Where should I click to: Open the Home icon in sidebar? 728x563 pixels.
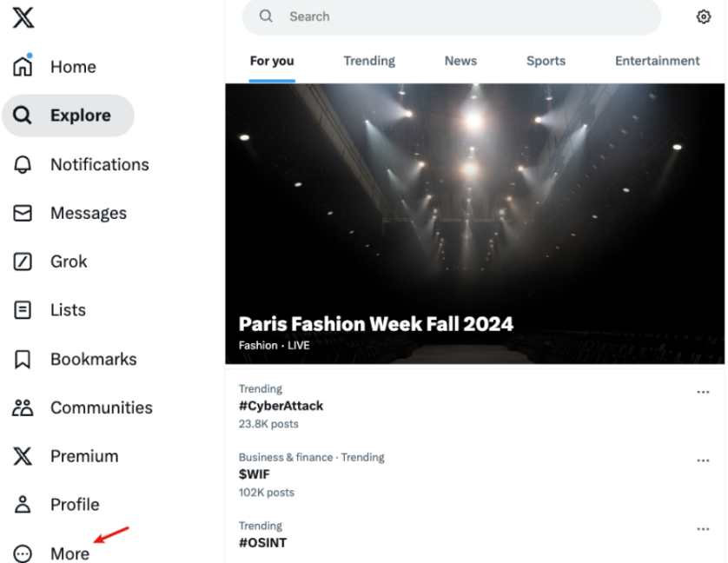pyautogui.click(x=23, y=66)
